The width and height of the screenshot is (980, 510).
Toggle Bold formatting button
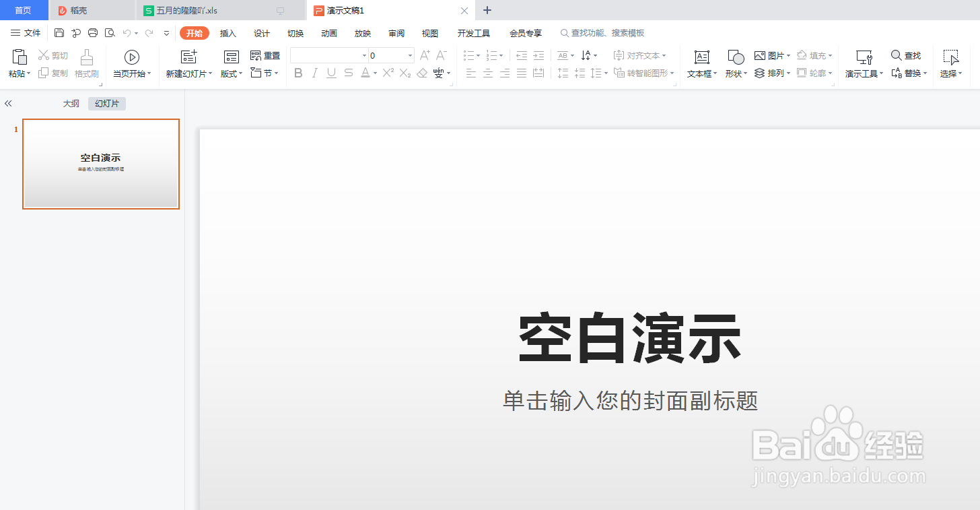(x=299, y=73)
